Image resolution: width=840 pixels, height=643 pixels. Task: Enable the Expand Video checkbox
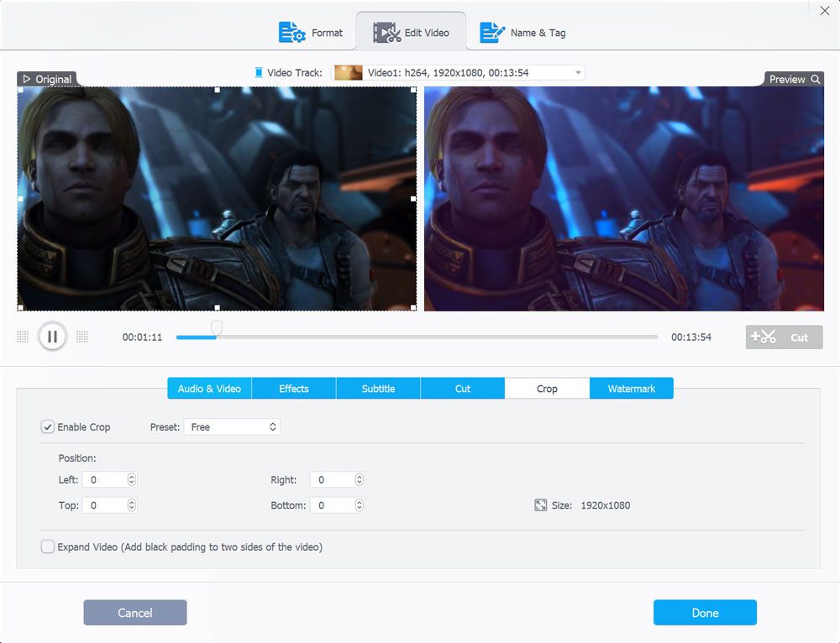(x=48, y=546)
